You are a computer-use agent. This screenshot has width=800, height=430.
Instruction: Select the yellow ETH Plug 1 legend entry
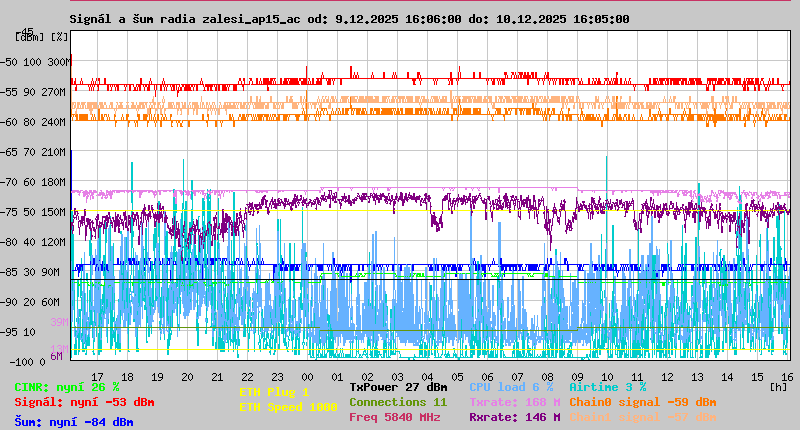coord(274,392)
